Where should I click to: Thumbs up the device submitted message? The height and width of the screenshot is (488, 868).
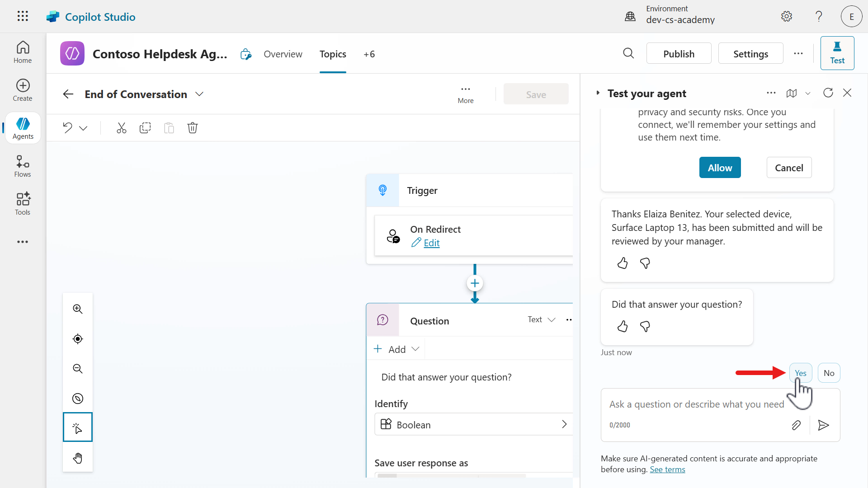[x=623, y=263]
